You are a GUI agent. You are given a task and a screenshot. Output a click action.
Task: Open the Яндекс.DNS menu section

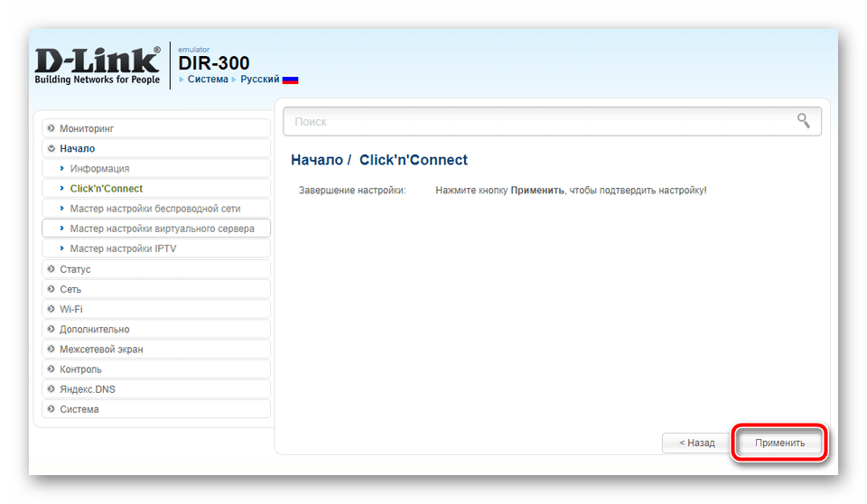coord(156,389)
